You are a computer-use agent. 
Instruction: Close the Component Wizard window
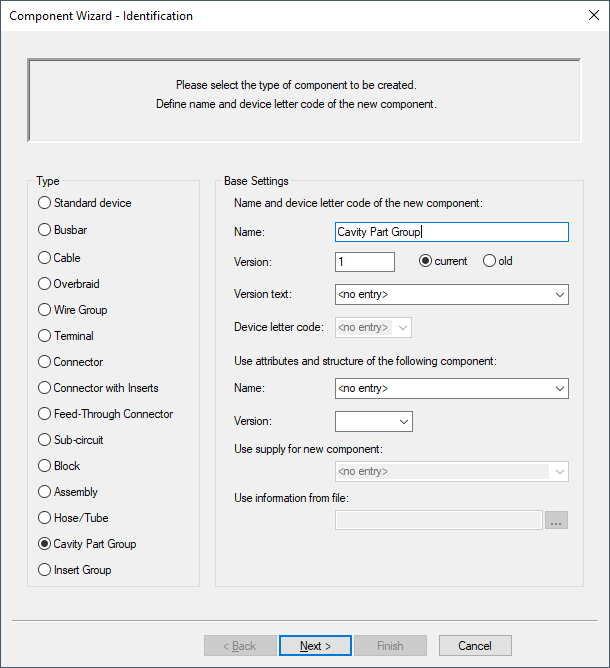586,16
